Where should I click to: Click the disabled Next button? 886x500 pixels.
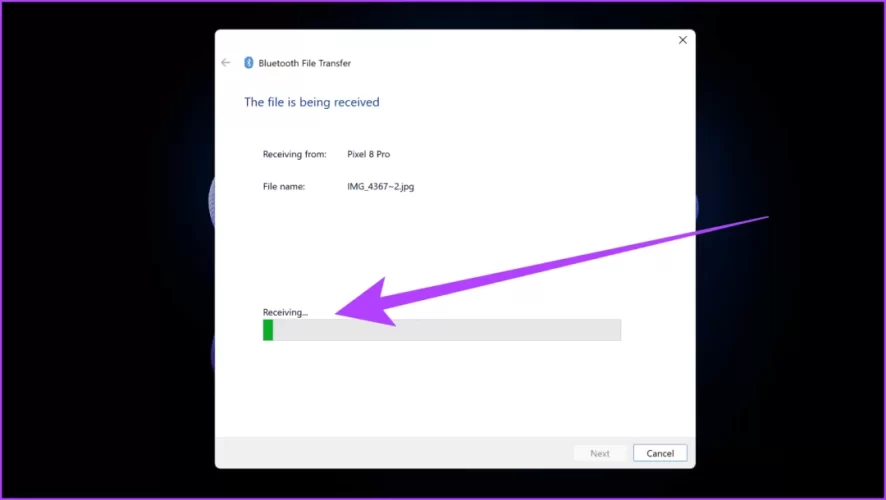click(x=600, y=453)
